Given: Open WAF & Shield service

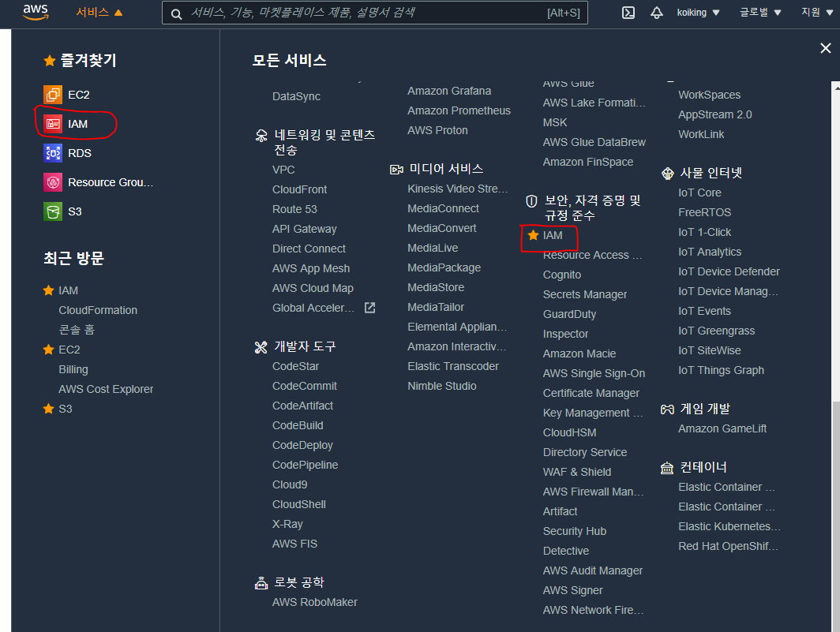Looking at the screenshot, I should coord(577,472).
